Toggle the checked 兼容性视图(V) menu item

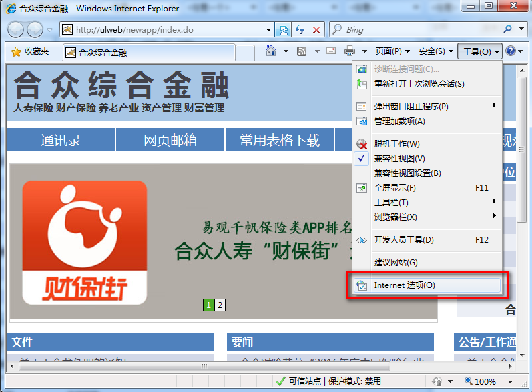399,159
